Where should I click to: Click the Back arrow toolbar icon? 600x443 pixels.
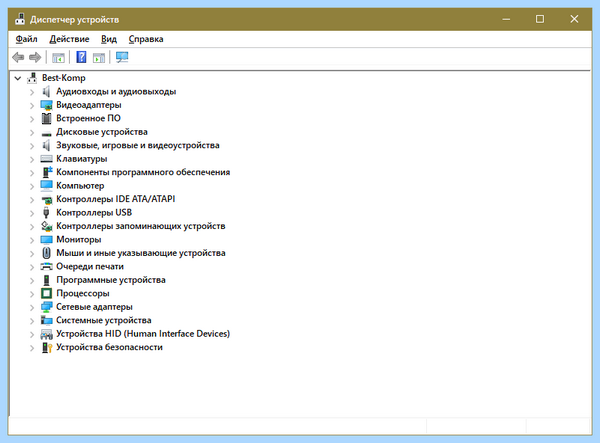click(18, 57)
